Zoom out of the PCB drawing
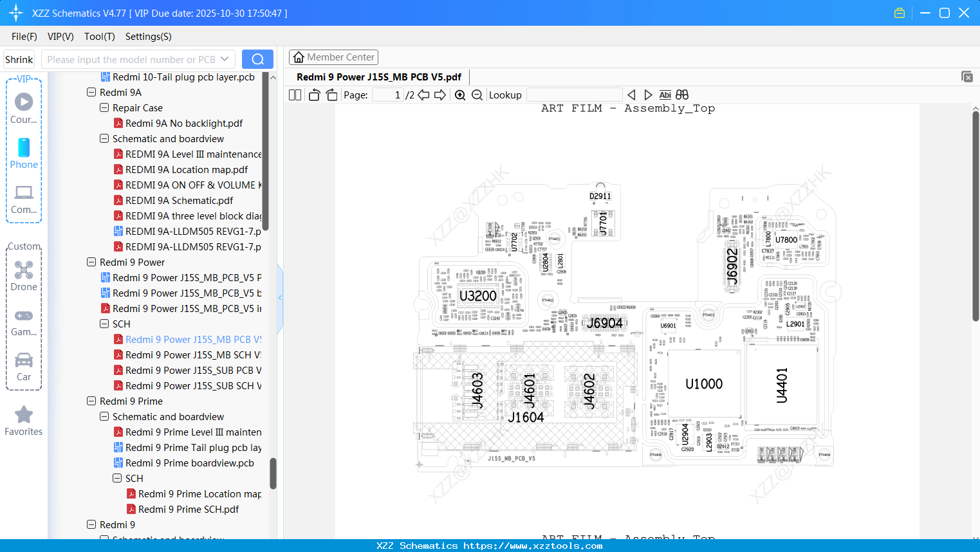 point(477,95)
